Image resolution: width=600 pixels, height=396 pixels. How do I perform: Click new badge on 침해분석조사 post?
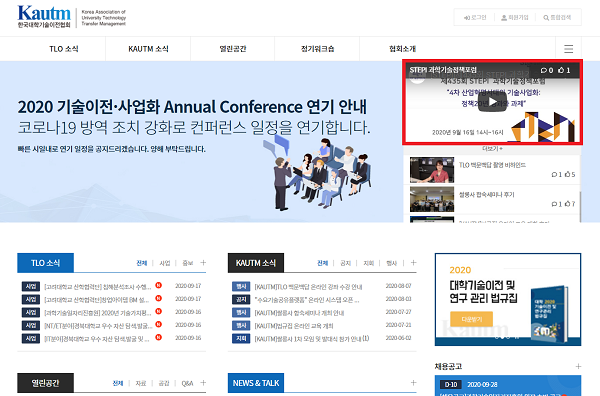pos(158,285)
